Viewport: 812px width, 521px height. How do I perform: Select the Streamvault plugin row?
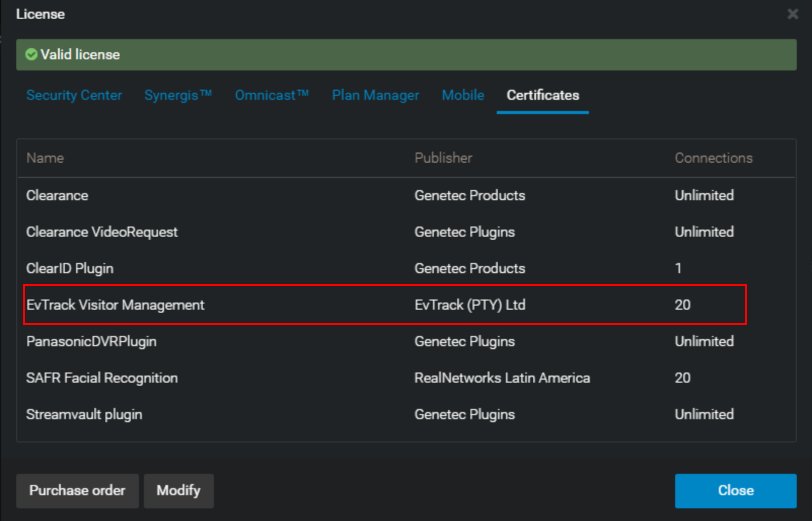tap(407, 415)
